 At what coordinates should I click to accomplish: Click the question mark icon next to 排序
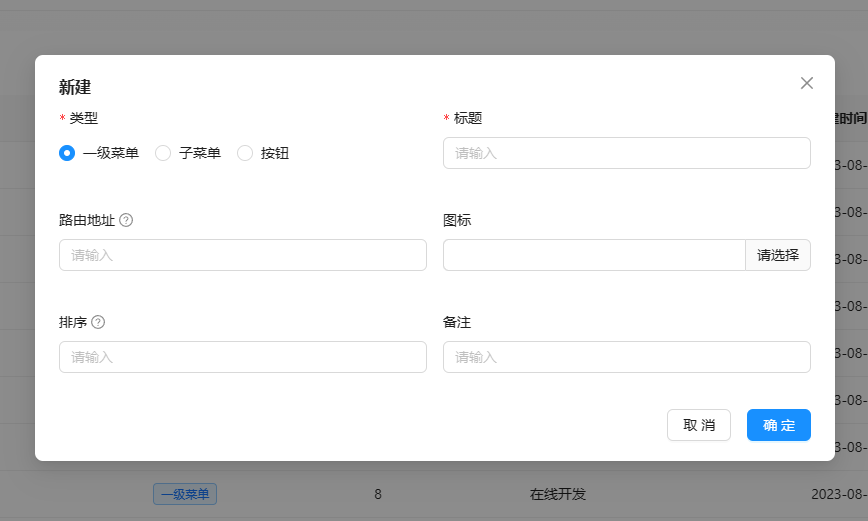[98, 322]
